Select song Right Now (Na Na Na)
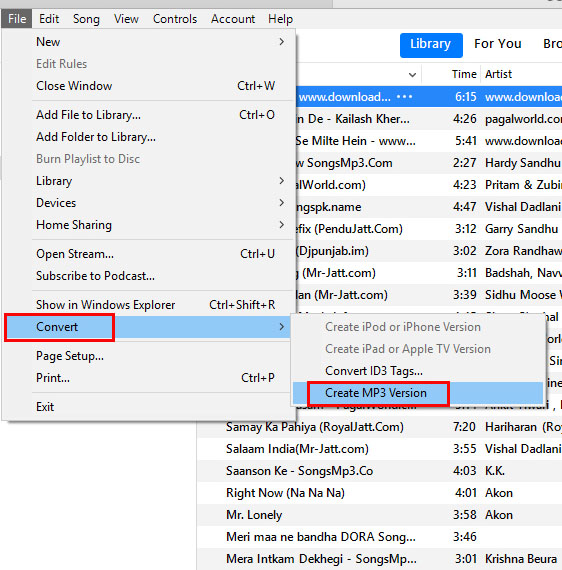Image resolution: width=562 pixels, height=570 pixels. [285, 493]
